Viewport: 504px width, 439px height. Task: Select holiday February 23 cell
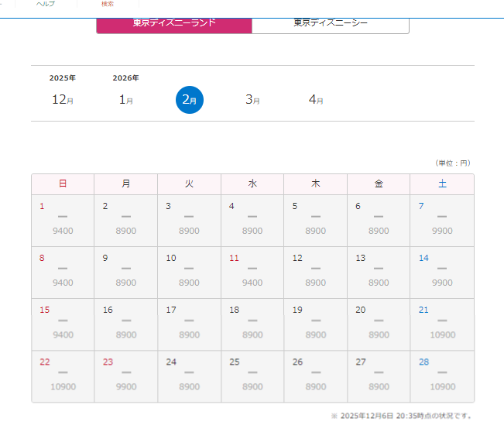tap(125, 376)
